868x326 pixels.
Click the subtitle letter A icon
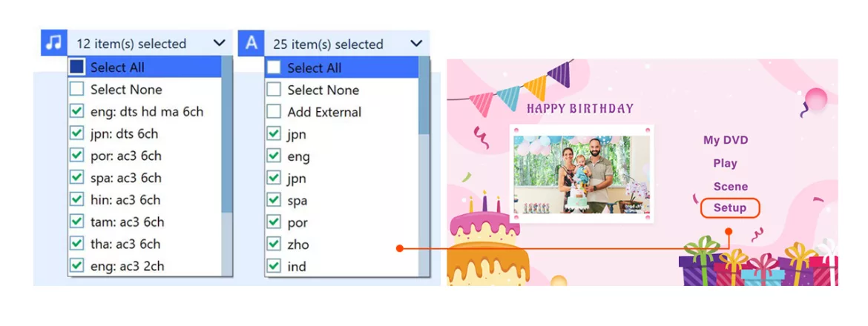251,43
